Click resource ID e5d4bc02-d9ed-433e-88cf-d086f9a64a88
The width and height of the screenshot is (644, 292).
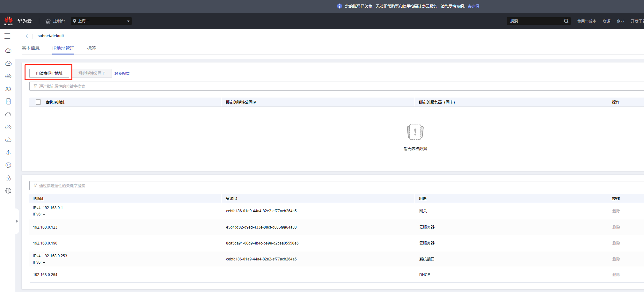[x=261, y=227]
